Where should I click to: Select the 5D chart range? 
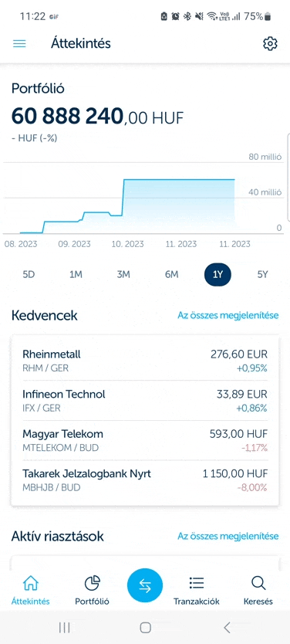pyautogui.click(x=29, y=275)
